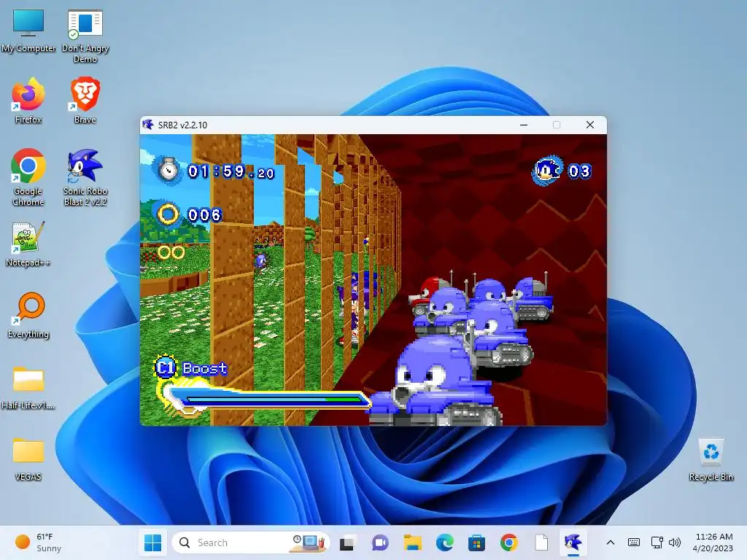Open File Explorer from the taskbar
Image resolution: width=747 pixels, height=560 pixels.
click(413, 542)
